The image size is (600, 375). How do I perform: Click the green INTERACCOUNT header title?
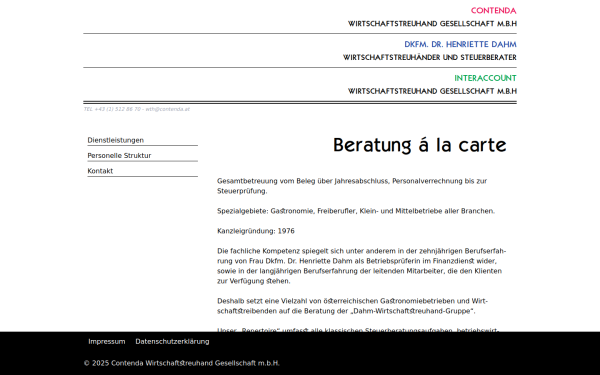pyautogui.click(x=485, y=78)
